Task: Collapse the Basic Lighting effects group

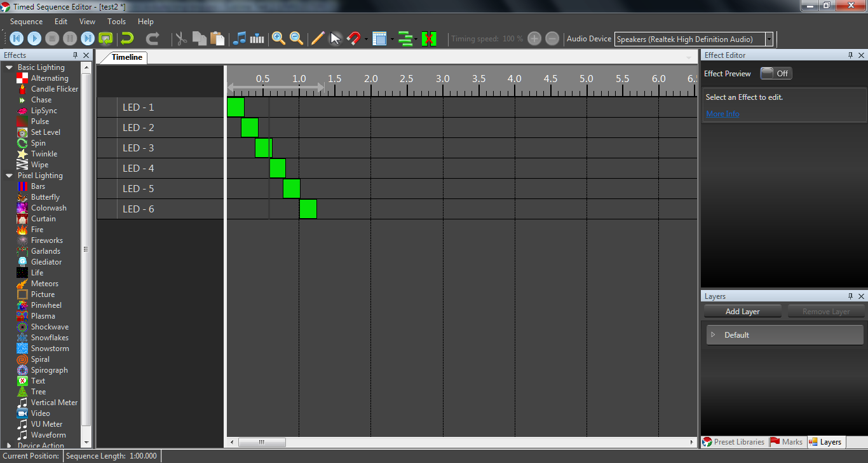Action: 9,67
